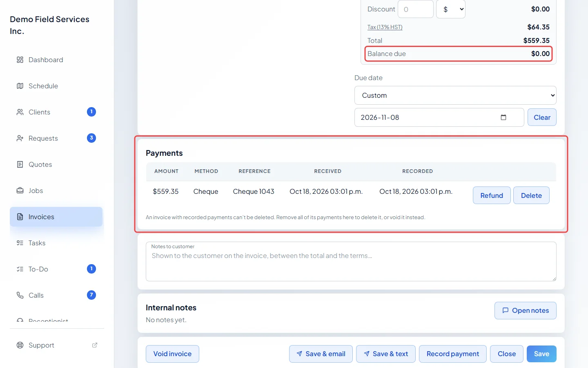588x368 pixels.
Task: Click the Schedule map icon
Action: pyautogui.click(x=20, y=86)
